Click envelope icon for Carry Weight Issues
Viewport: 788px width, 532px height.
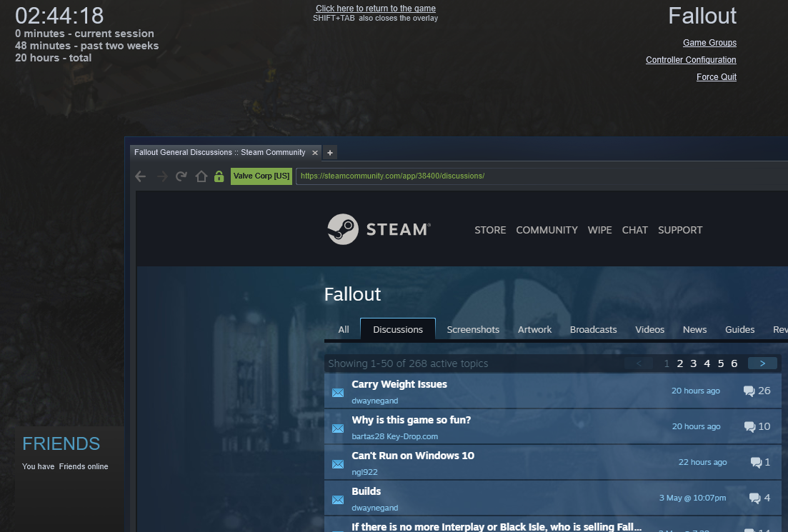[338, 392]
